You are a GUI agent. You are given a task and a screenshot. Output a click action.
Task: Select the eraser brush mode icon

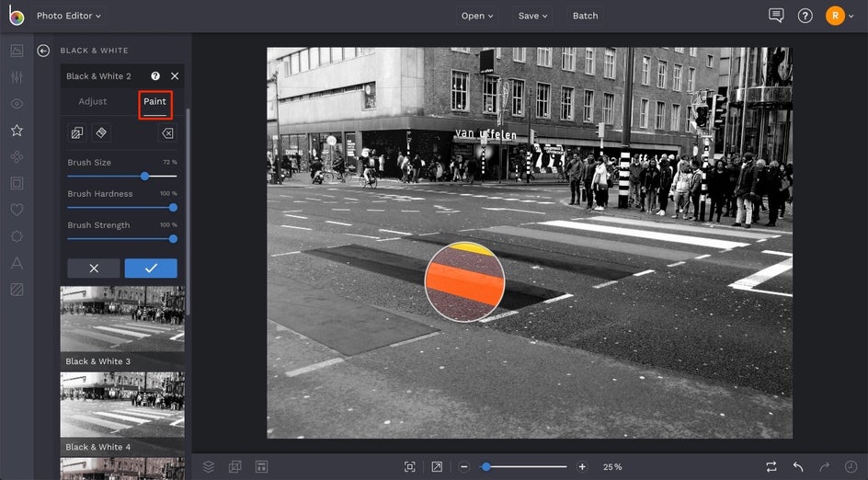pyautogui.click(x=101, y=133)
